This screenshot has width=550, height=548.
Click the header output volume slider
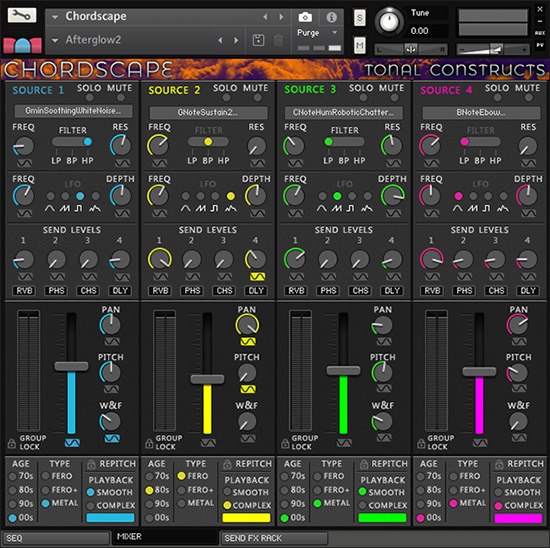point(492,50)
